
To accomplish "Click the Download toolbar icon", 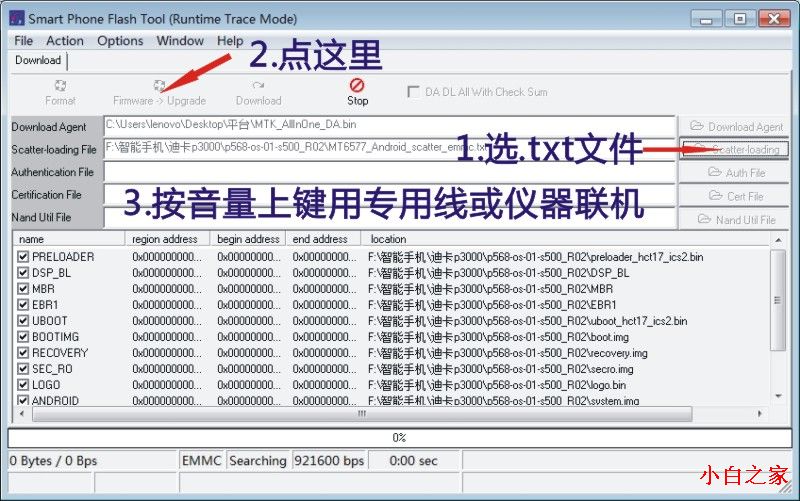I will [x=258, y=85].
